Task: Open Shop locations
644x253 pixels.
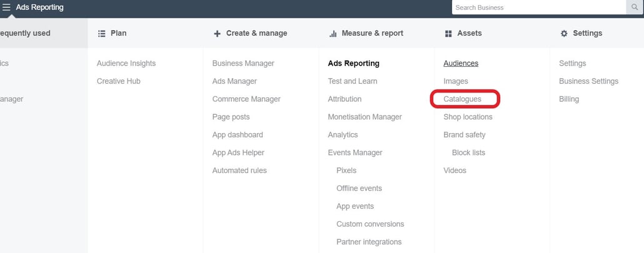Action: 468,117
